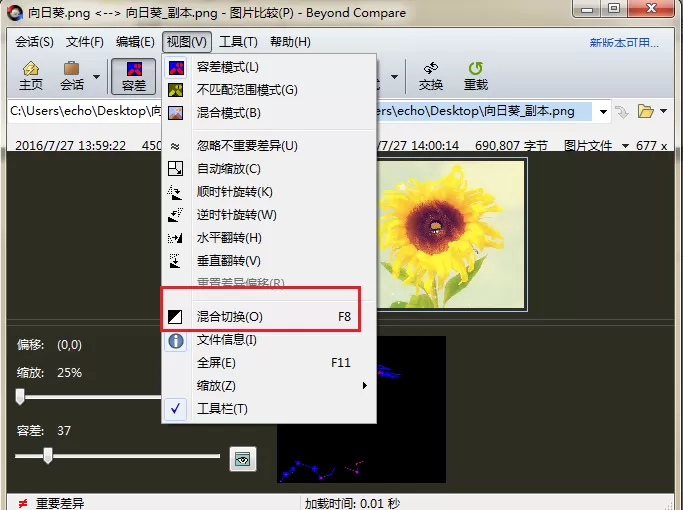Select 混合切换(O) F8 menu entry
The width and height of the screenshot is (683, 510).
point(269,317)
